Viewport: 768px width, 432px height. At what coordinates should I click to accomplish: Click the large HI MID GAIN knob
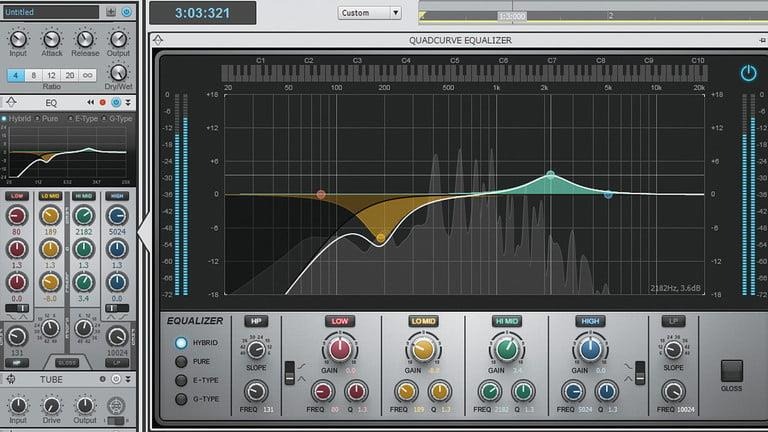click(506, 349)
